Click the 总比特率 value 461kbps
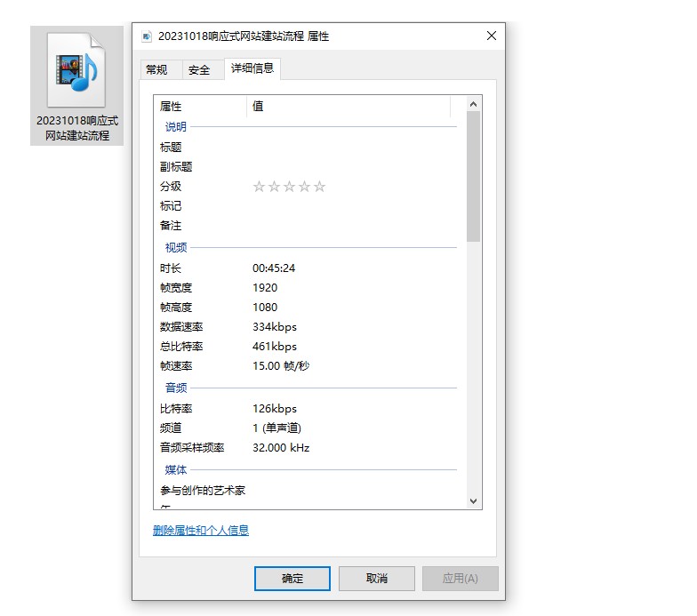This screenshot has height=616, width=697. click(x=275, y=347)
